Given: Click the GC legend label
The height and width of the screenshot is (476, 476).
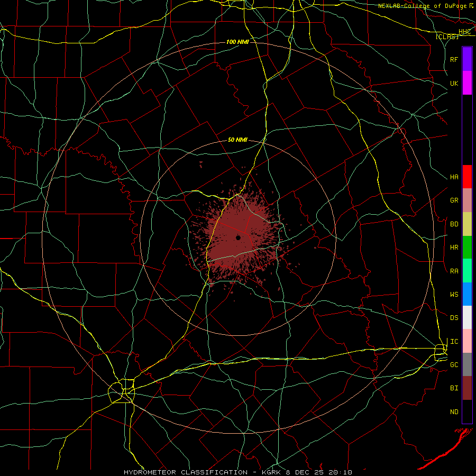Looking at the screenshot, I should (454, 365).
